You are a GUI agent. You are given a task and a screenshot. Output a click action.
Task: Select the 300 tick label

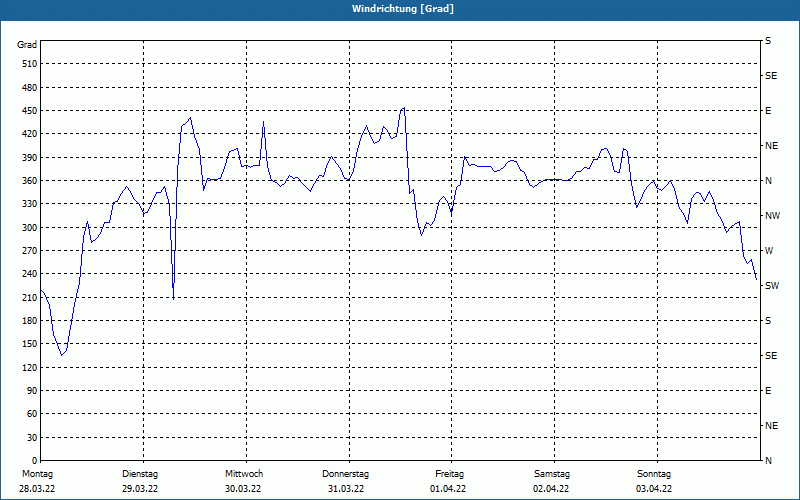(29, 228)
